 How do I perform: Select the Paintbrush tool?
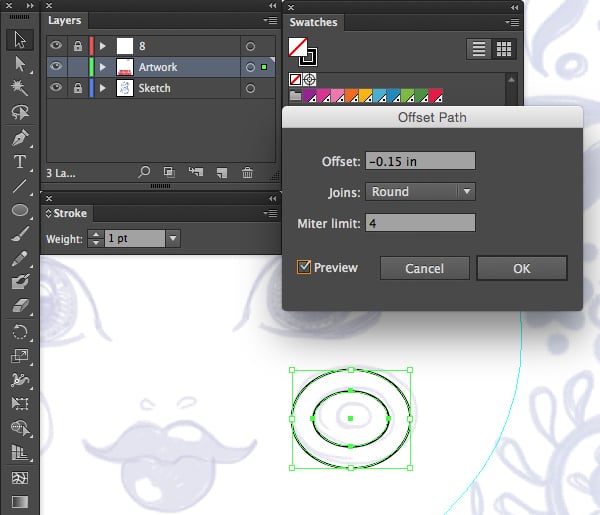pyautogui.click(x=20, y=234)
